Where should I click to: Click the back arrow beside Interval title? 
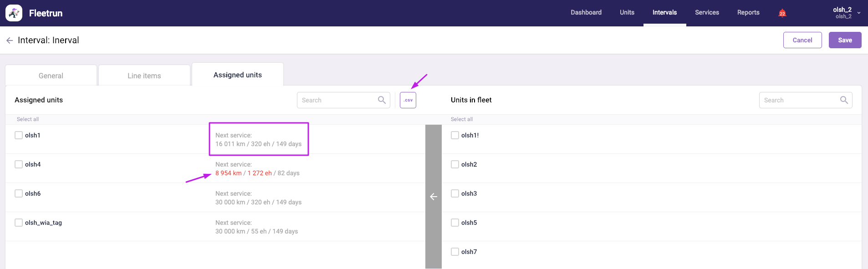point(10,41)
